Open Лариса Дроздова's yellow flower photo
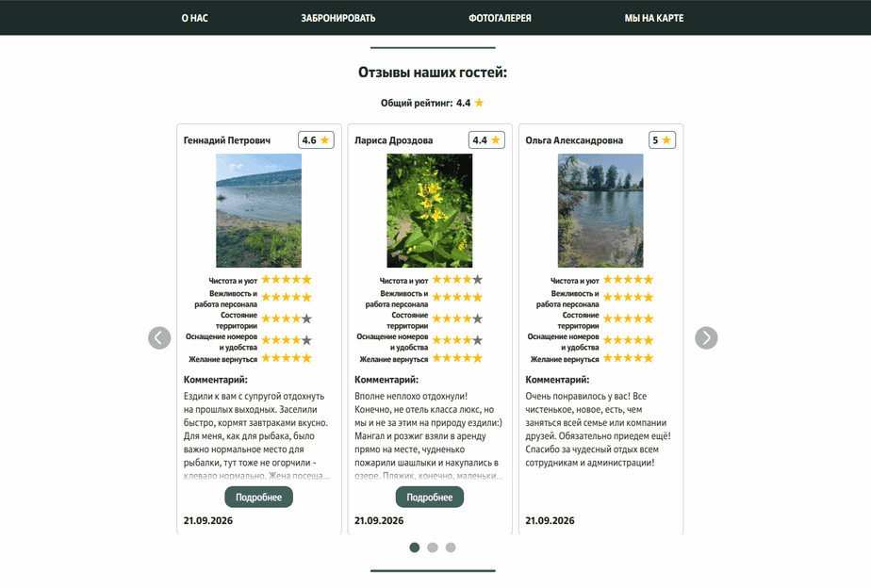The width and height of the screenshot is (871, 588). [430, 210]
